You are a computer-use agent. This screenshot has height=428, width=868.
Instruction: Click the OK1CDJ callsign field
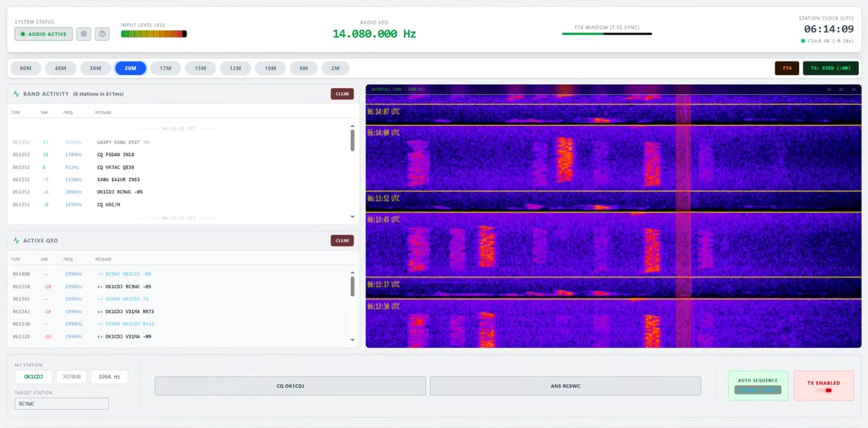tap(34, 377)
